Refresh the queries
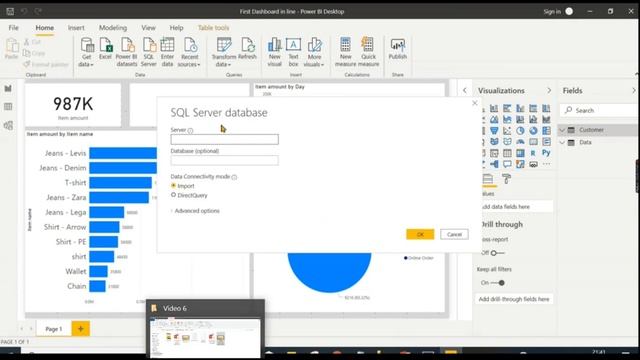This screenshot has height=360, width=640. click(x=247, y=49)
